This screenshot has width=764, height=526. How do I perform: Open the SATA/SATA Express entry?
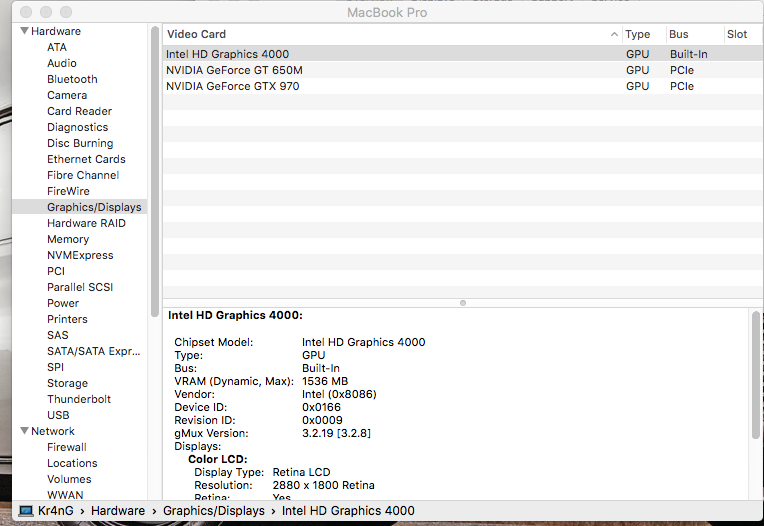click(x=94, y=351)
